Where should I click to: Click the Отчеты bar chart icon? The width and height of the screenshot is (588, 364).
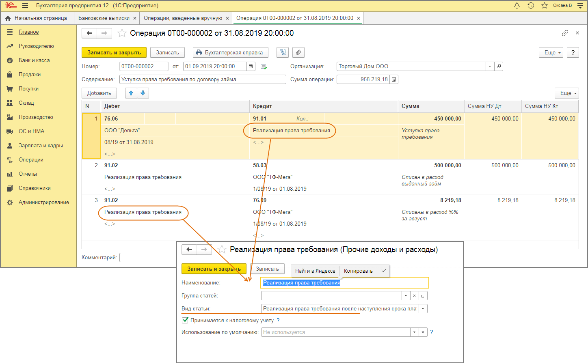[10, 174]
